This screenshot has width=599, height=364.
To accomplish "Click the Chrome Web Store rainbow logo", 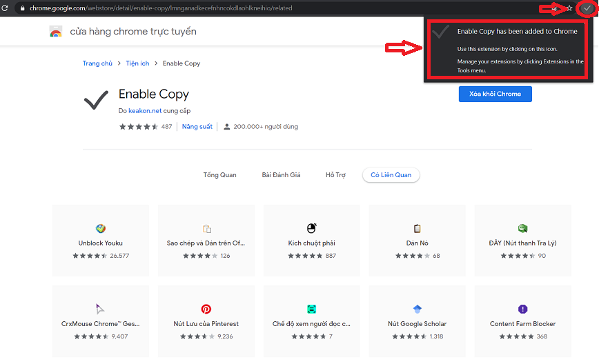I will pos(56,31).
